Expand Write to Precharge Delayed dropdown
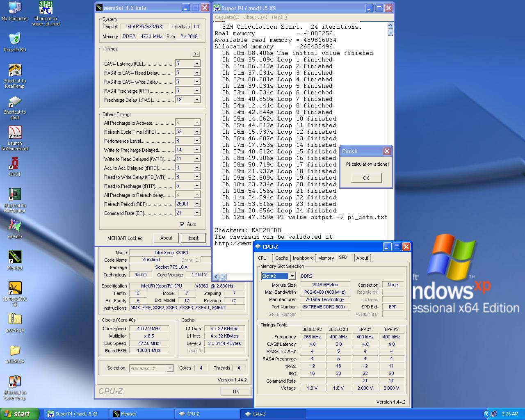 [197, 150]
